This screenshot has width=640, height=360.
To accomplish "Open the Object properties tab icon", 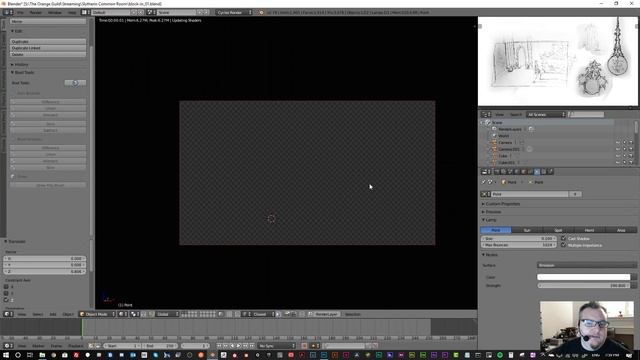I will coord(523,172).
